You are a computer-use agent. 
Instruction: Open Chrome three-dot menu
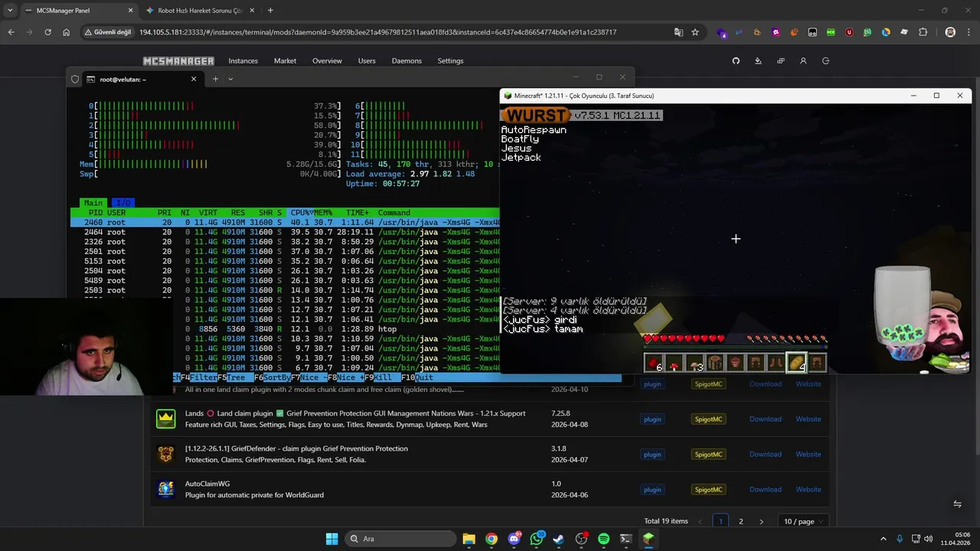pyautogui.click(x=968, y=32)
